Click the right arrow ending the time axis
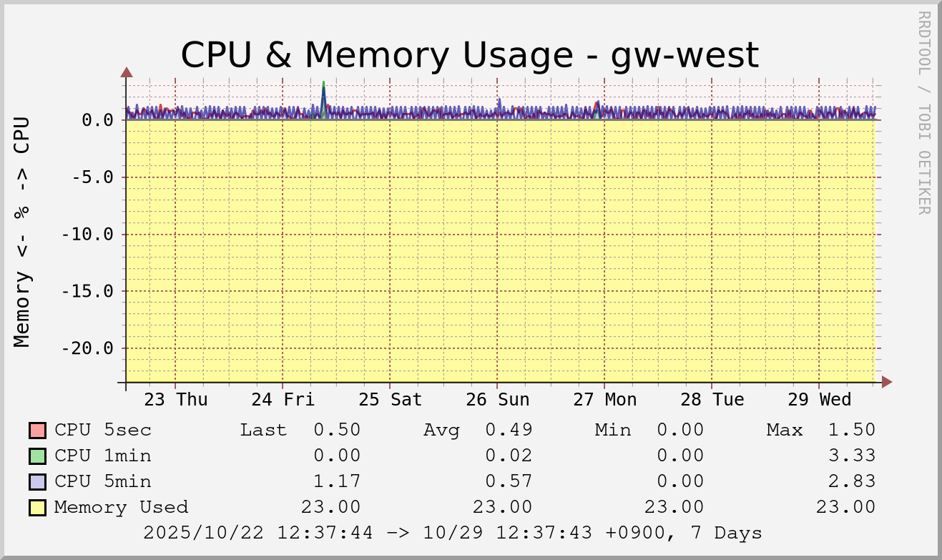The width and height of the screenshot is (942, 560). pyautogui.click(x=887, y=382)
